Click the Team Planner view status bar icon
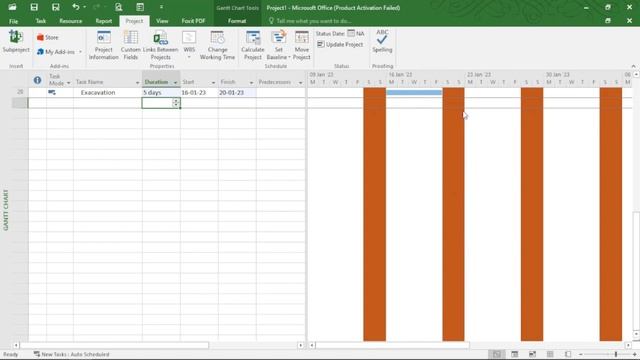 pyautogui.click(x=532, y=354)
